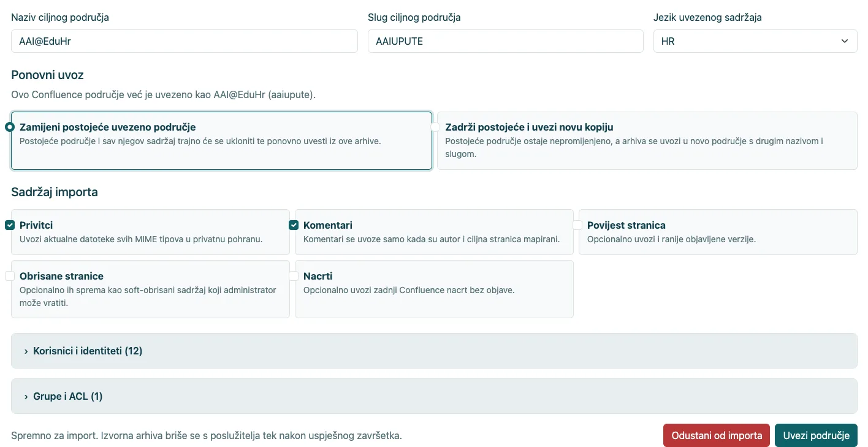The height and width of the screenshot is (447, 868).
Task: Tick the Obrisane stranice checkbox
Action: (10, 276)
